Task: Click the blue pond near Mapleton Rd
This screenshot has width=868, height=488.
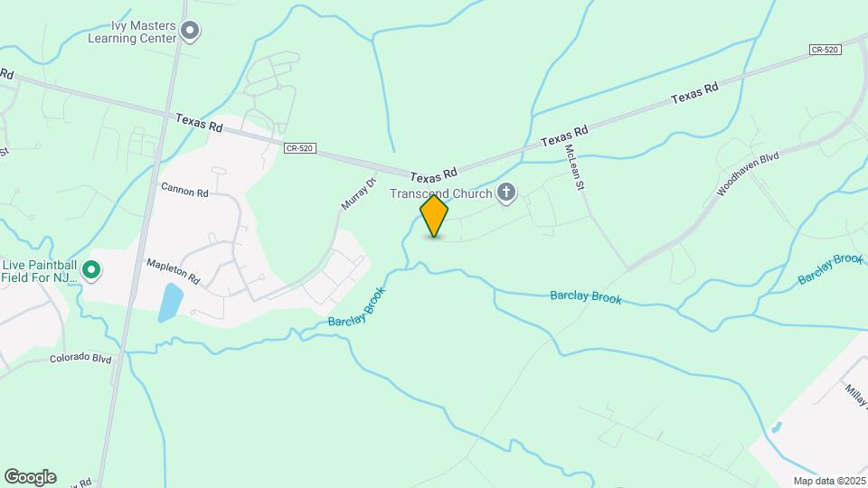Action: (x=171, y=303)
